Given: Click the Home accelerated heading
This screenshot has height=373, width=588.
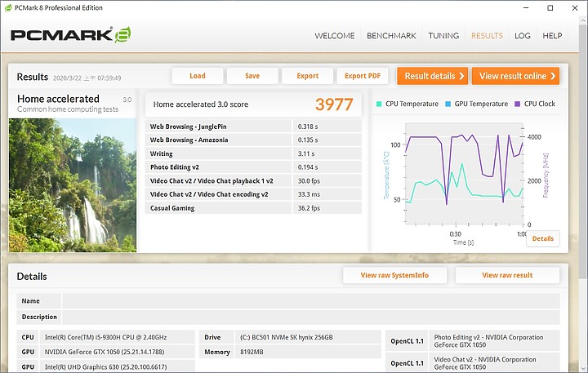Looking at the screenshot, I should tap(58, 99).
